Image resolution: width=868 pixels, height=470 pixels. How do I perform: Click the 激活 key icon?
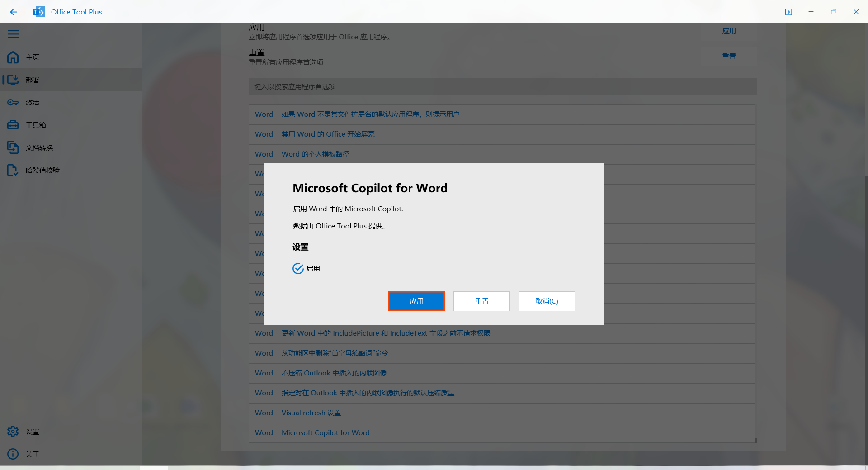[13, 102]
